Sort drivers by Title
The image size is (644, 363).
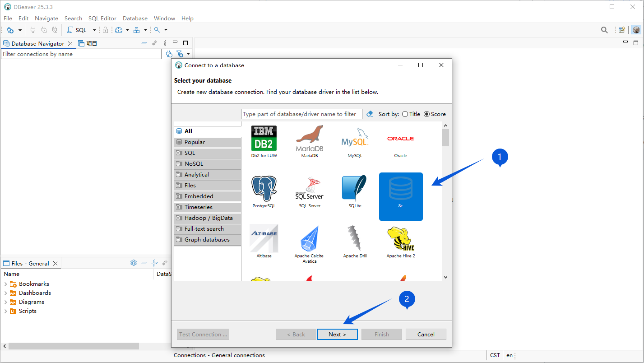(x=411, y=114)
